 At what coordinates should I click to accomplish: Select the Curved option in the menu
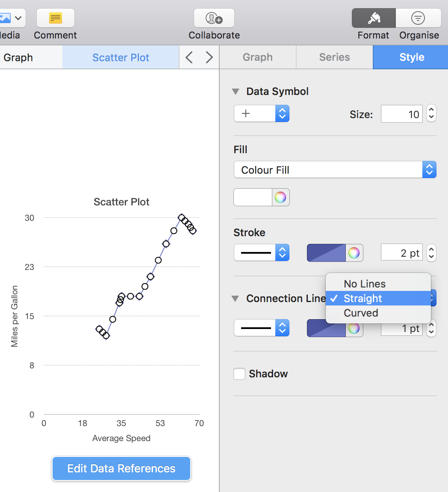click(x=361, y=313)
